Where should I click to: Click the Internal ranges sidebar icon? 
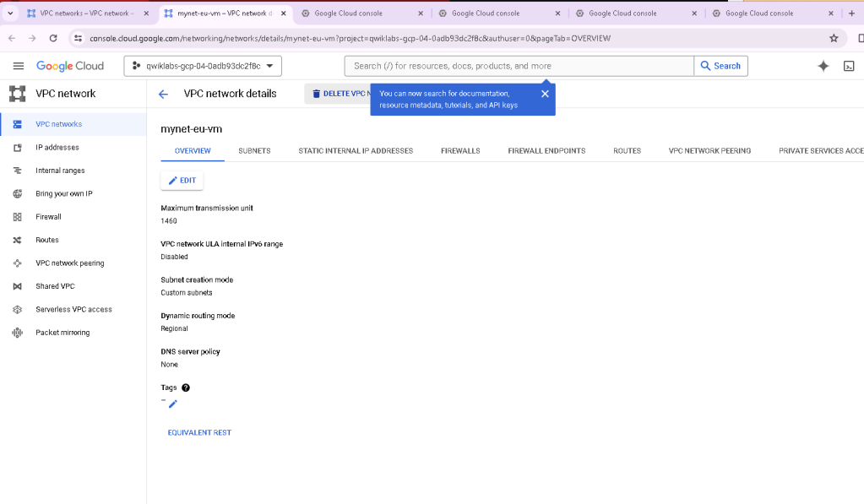(x=18, y=171)
